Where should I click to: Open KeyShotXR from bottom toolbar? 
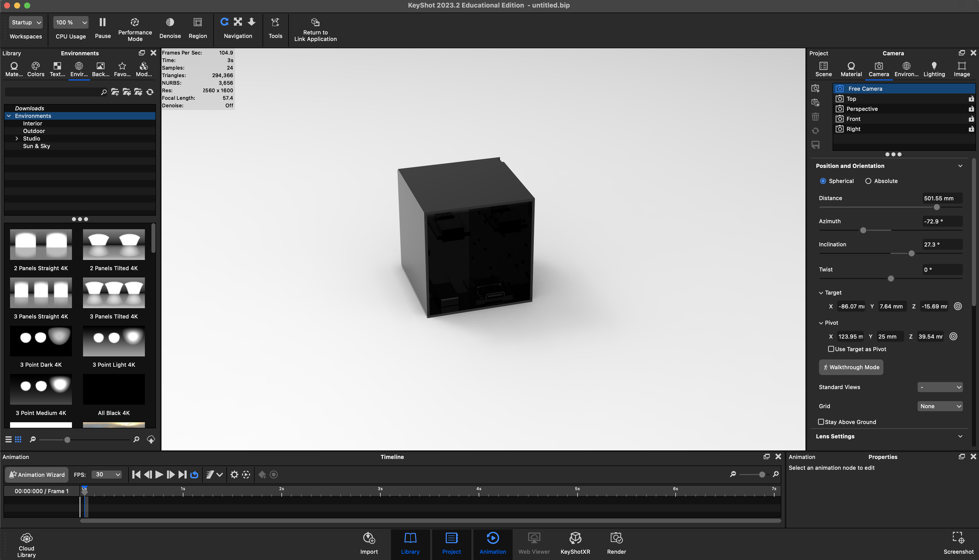pos(575,538)
